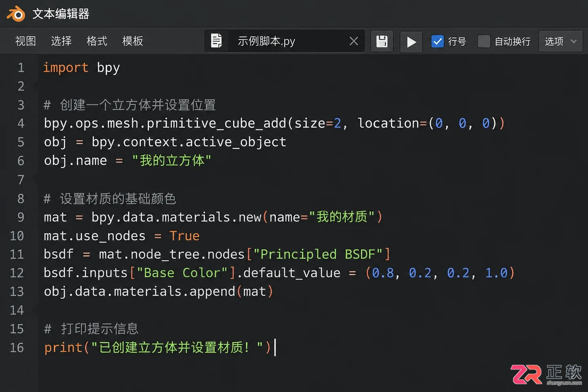Click the 文本编辑器 editor title
The width and height of the screenshot is (588, 392).
pyautogui.click(x=61, y=14)
